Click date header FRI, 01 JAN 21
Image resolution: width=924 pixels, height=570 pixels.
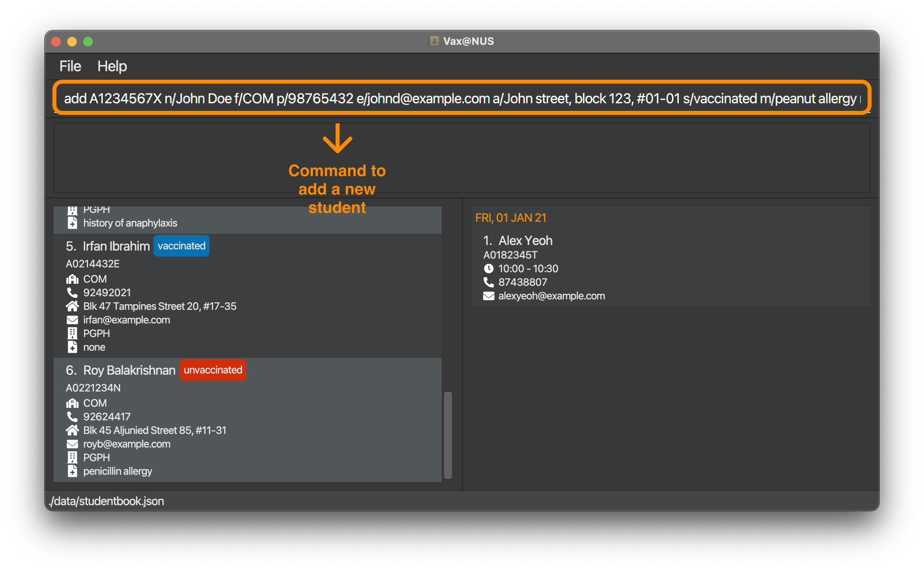point(511,218)
